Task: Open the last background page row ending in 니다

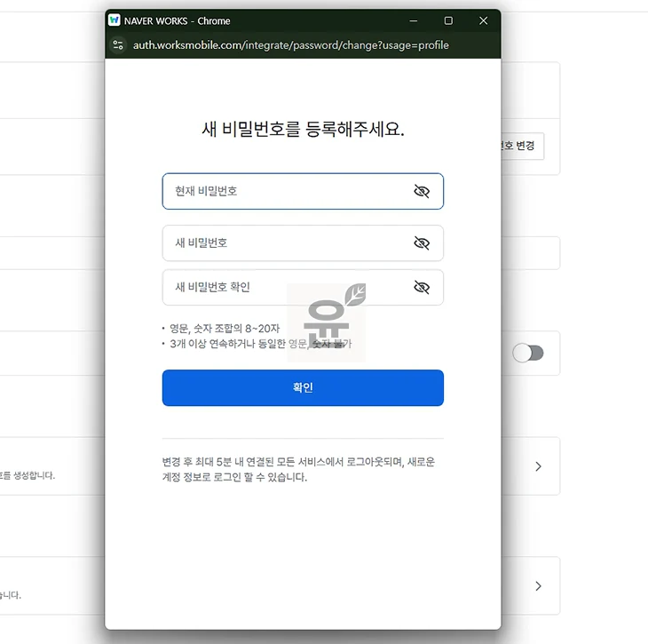Action: [538, 585]
